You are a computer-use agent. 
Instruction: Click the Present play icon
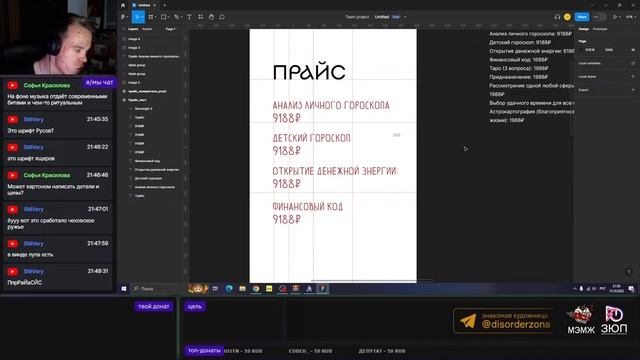coord(615,17)
